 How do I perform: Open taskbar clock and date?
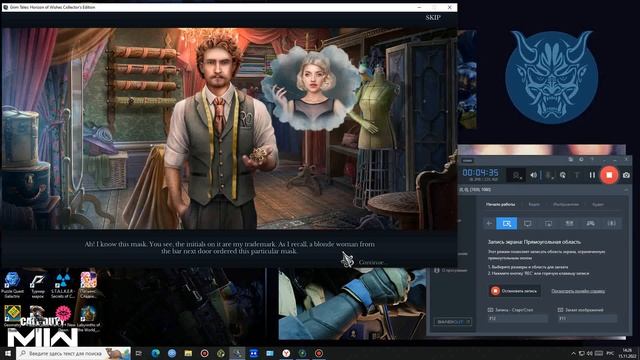[628, 353]
